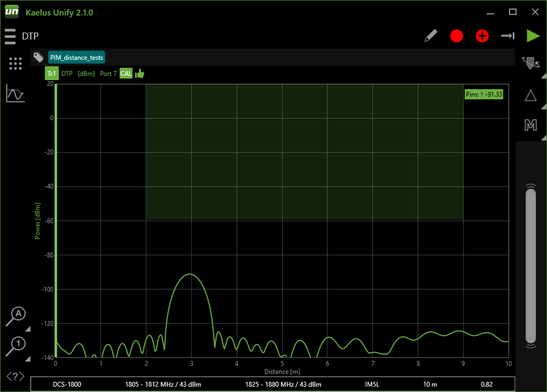Expand the triangle marker tool options
The image size is (547, 392).
(x=530, y=95)
